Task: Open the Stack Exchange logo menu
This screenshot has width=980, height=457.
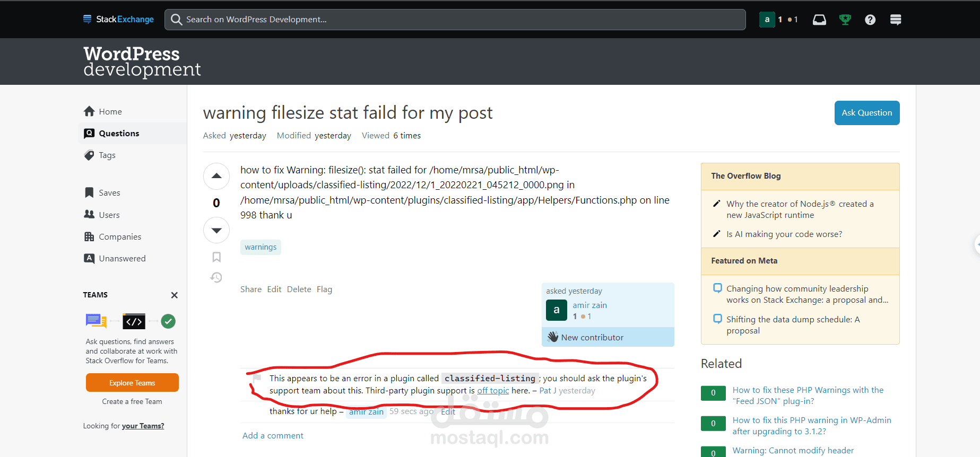Action: [118, 19]
